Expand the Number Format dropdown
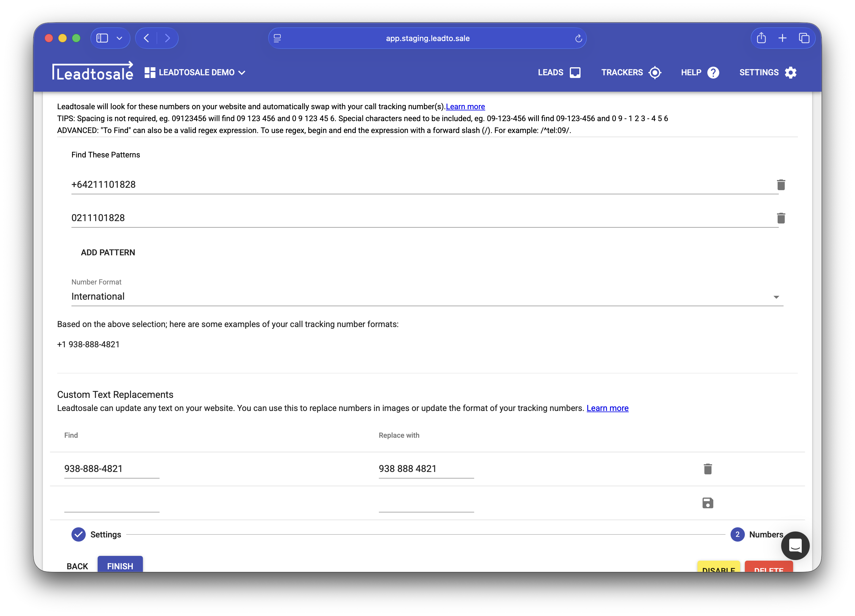The image size is (855, 616). click(776, 297)
